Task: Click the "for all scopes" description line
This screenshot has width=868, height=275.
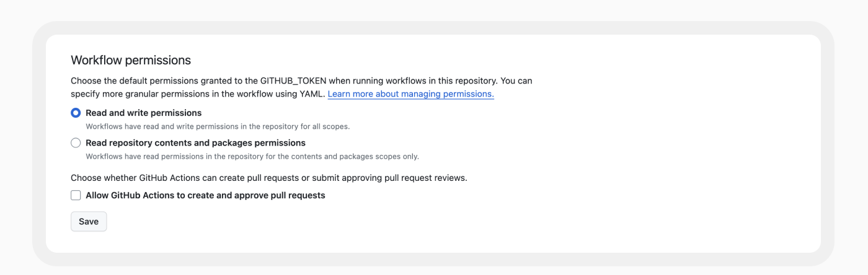Action: 218,126
